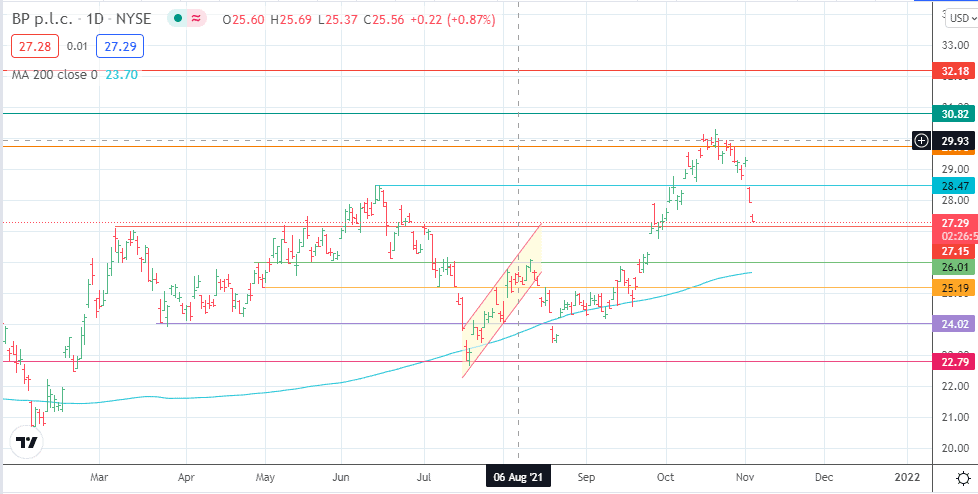Click the Mar label on time axis
Screen dimensions: 978x494
click(x=99, y=478)
